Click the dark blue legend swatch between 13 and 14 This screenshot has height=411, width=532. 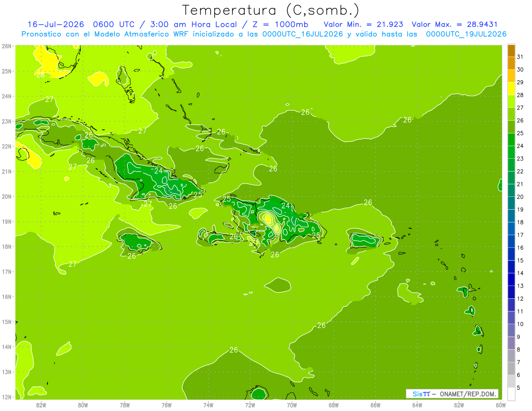(511, 279)
